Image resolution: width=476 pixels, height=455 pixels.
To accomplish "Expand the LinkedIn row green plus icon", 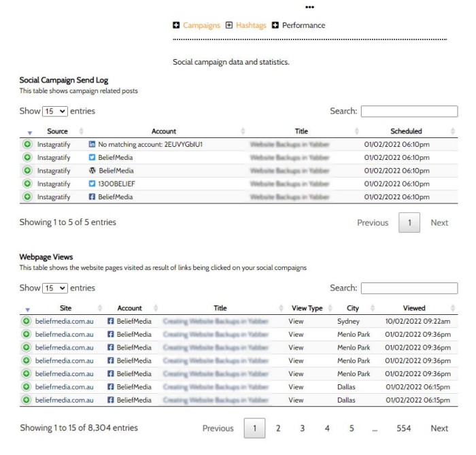I will (27, 145).
